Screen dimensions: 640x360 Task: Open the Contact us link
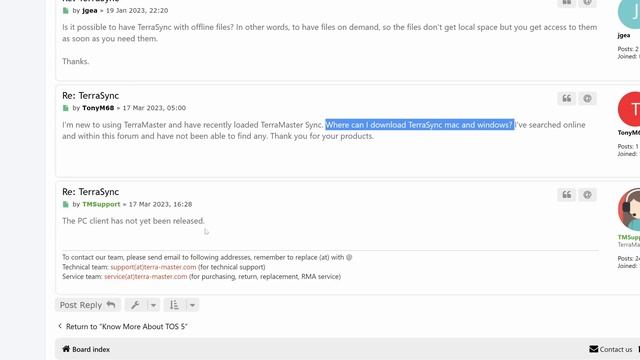tap(611, 349)
